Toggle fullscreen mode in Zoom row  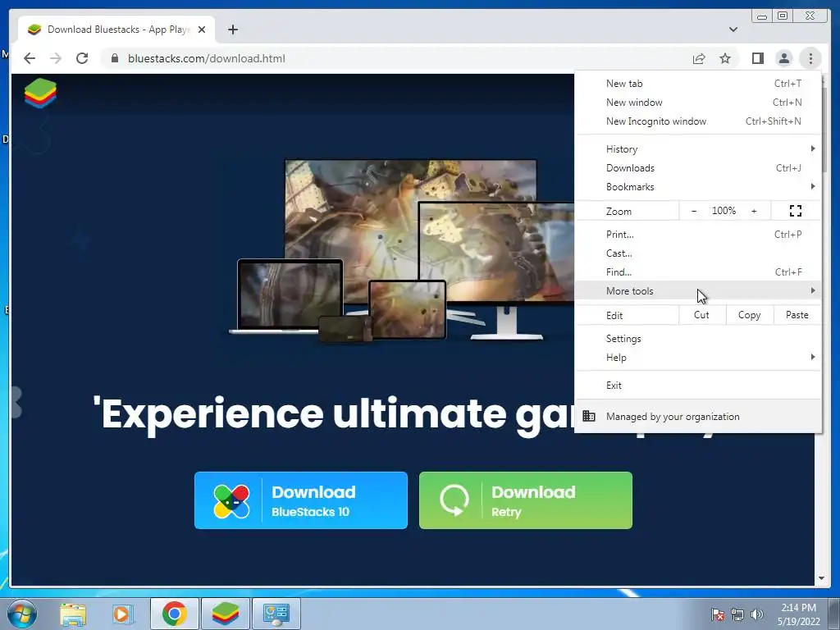coord(796,211)
